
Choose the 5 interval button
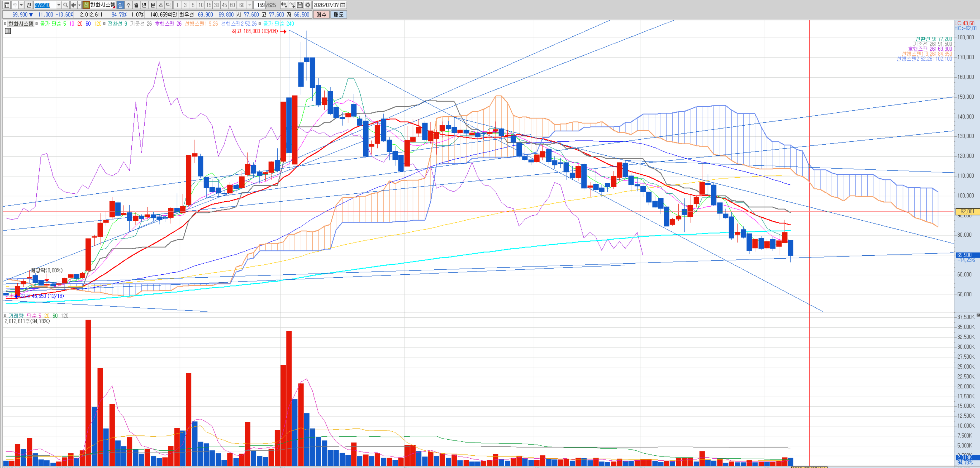[193, 5]
